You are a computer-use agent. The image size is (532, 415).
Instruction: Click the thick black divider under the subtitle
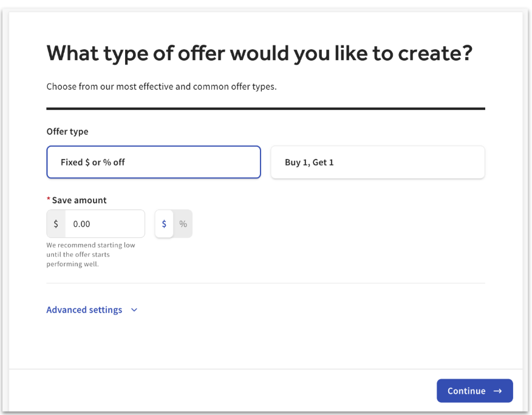(x=265, y=109)
